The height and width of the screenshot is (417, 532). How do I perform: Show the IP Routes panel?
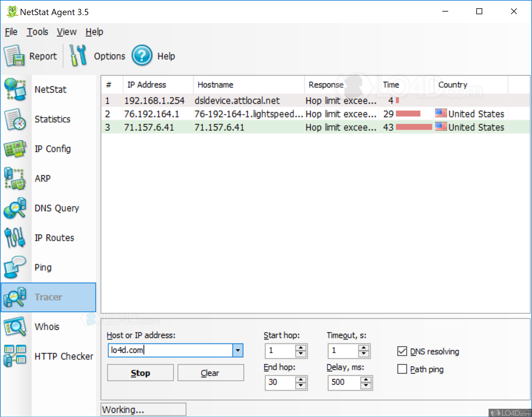[x=54, y=237]
